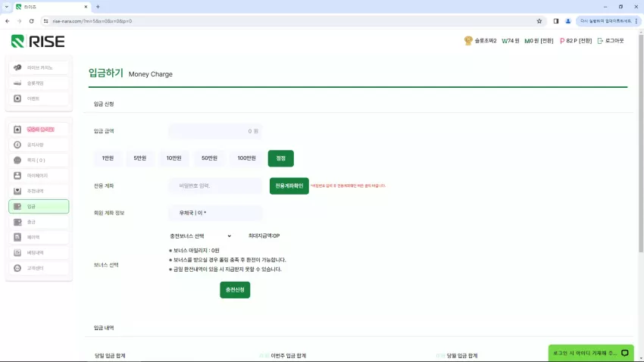The height and width of the screenshot is (362, 644).
Task: Open the messages speech bubble icon
Action: click(17, 160)
